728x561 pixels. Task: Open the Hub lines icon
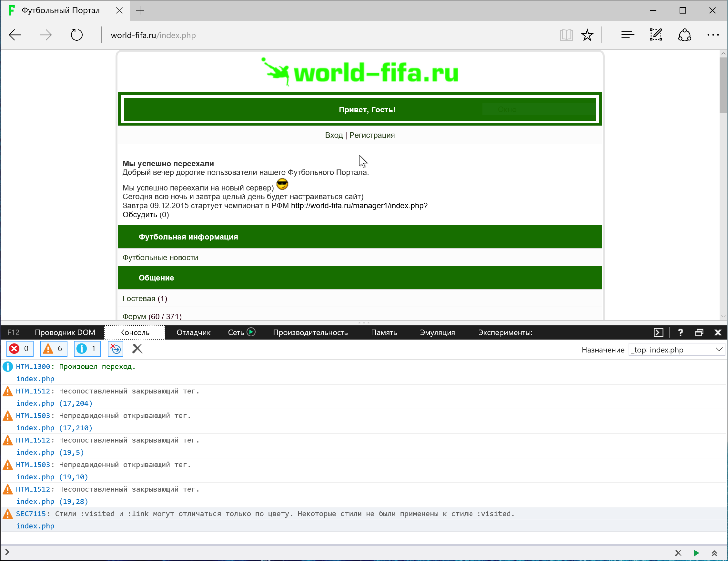click(627, 35)
